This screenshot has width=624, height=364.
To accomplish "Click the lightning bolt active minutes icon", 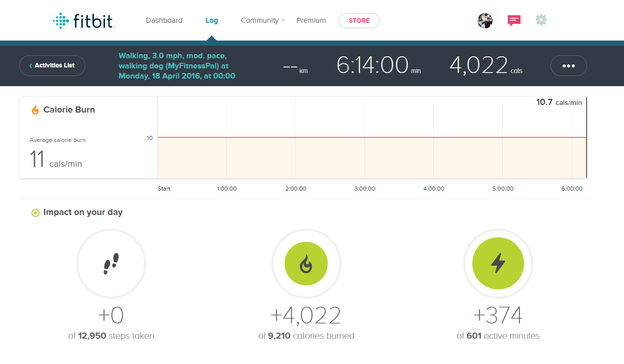I will click(498, 263).
